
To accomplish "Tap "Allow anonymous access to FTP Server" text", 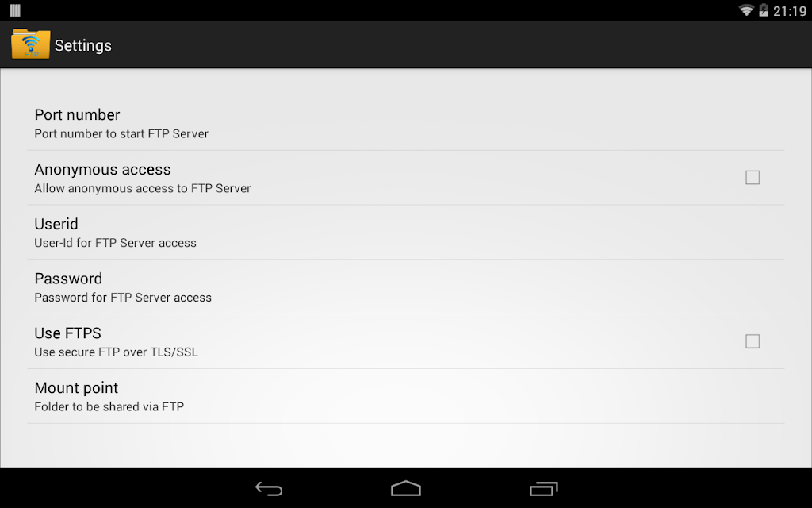I will (x=143, y=189).
